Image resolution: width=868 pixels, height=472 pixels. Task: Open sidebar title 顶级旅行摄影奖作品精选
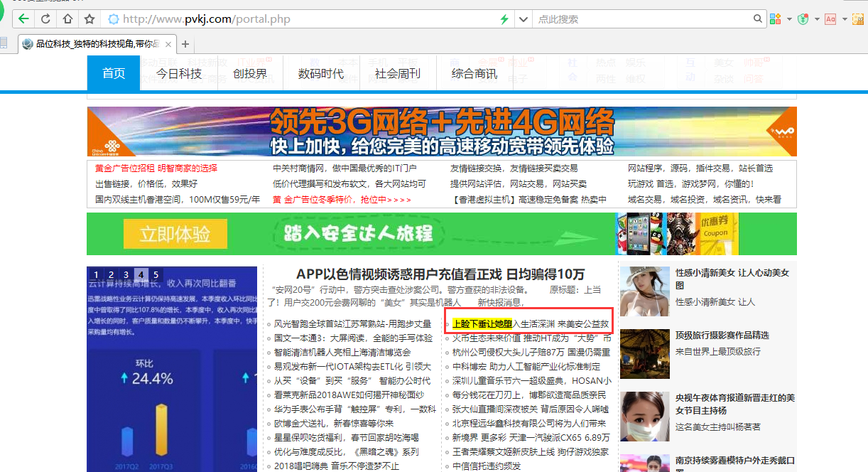coord(722,335)
